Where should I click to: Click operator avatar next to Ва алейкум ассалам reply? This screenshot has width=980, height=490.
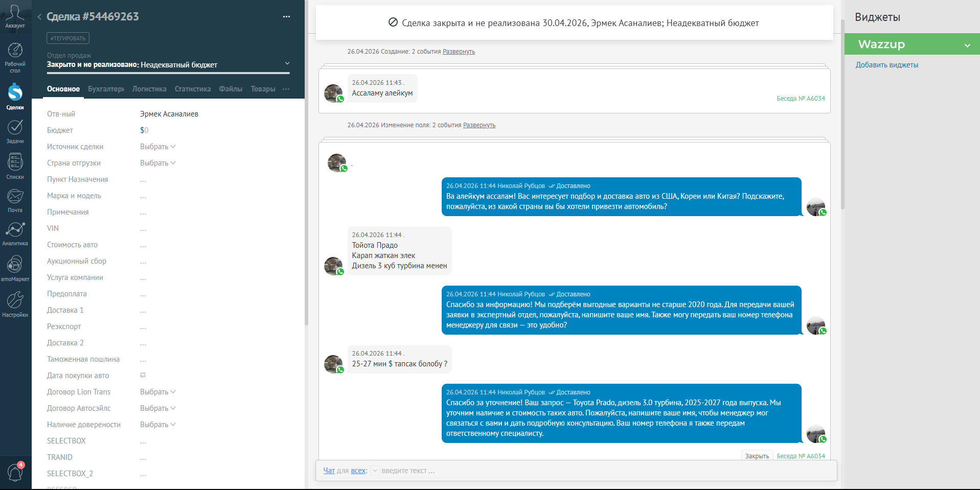pos(816,207)
